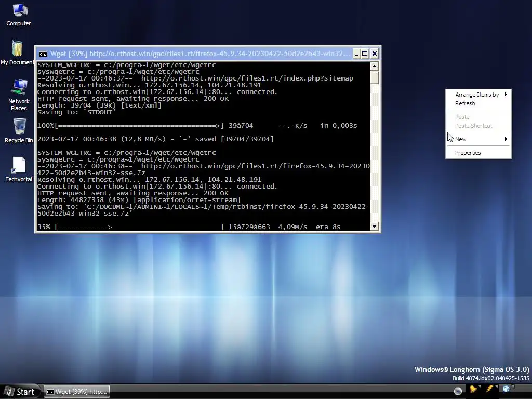Click the 100% completed progress line
The width and height of the screenshot is (532, 399).
[x=197, y=126]
